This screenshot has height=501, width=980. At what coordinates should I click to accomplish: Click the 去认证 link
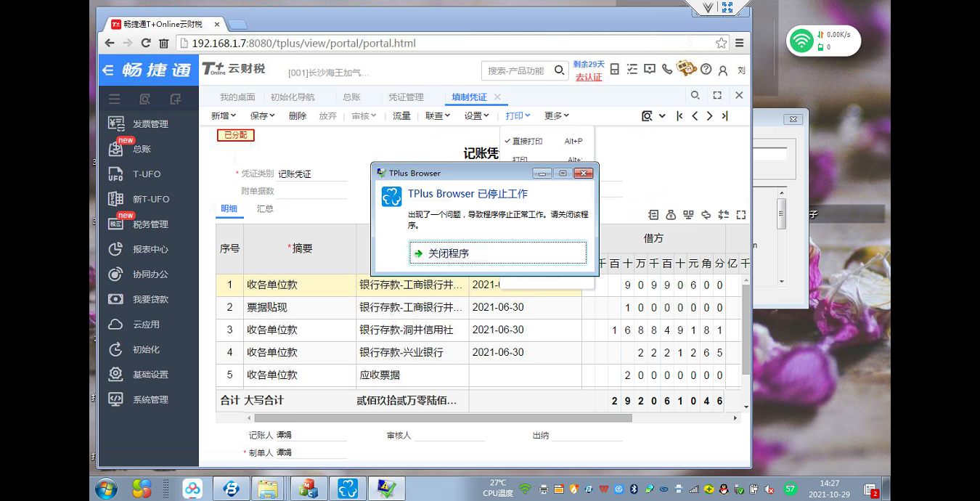coord(589,77)
